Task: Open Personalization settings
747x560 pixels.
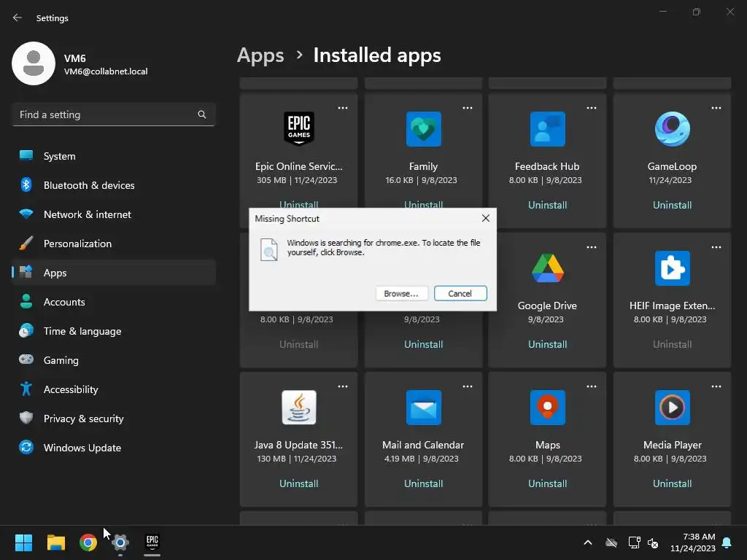Action: 114,244
